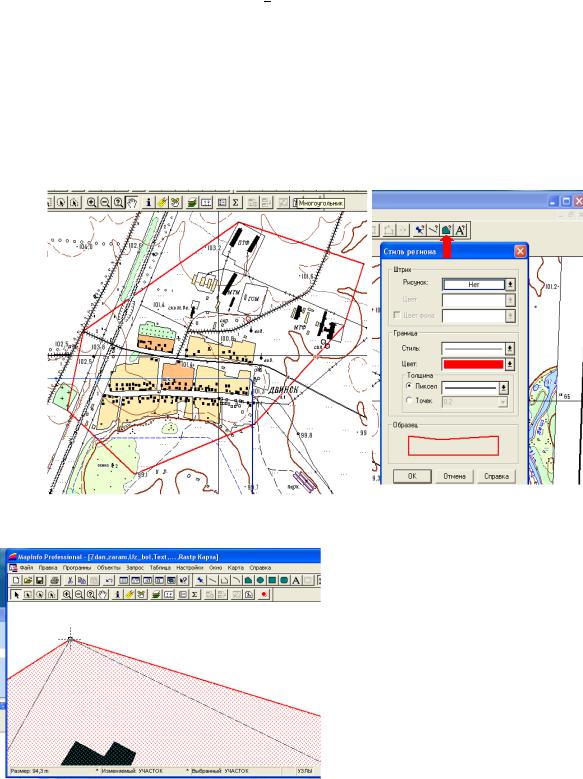Toggle the Цвет фона checkbox
Screen dimensions: 583x779
pos(397,315)
